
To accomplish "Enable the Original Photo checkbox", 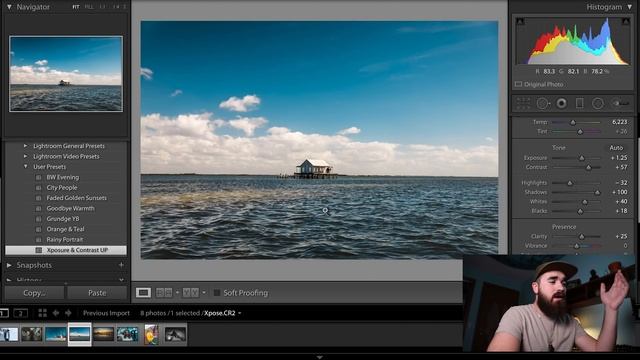I will click(x=518, y=84).
